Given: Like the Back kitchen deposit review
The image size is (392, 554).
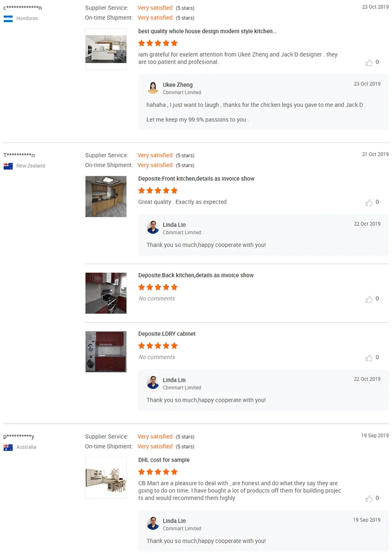Looking at the screenshot, I should coord(369,299).
